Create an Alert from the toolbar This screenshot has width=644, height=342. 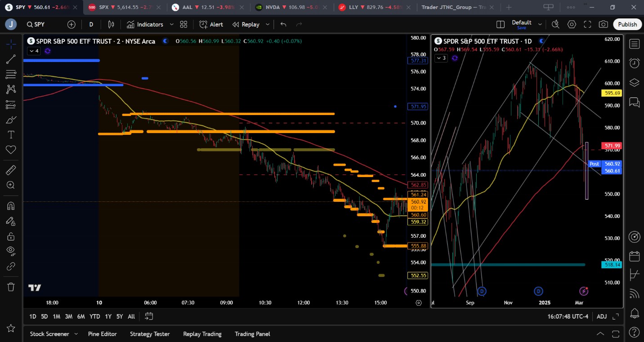tap(211, 25)
